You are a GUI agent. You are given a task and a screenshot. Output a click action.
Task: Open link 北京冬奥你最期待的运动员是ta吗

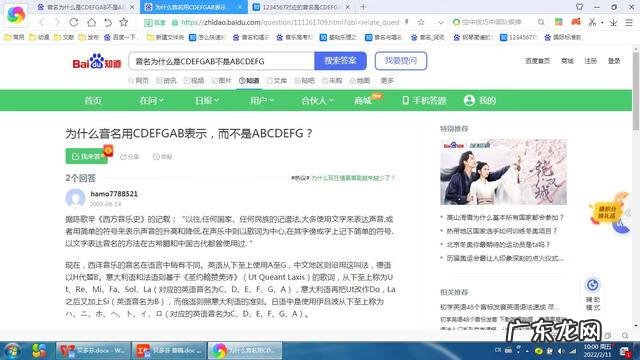coord(498,244)
